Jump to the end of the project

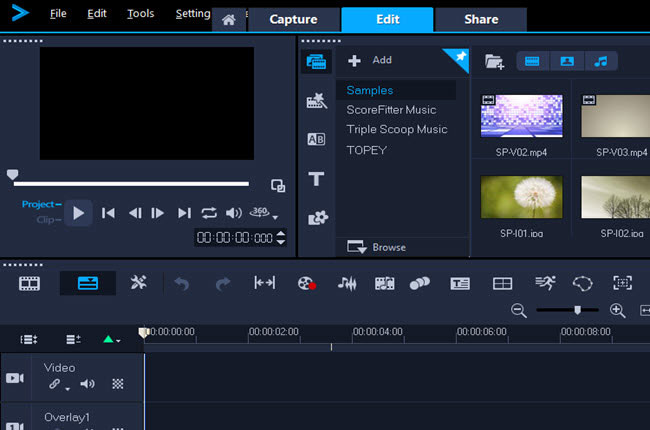[184, 213]
